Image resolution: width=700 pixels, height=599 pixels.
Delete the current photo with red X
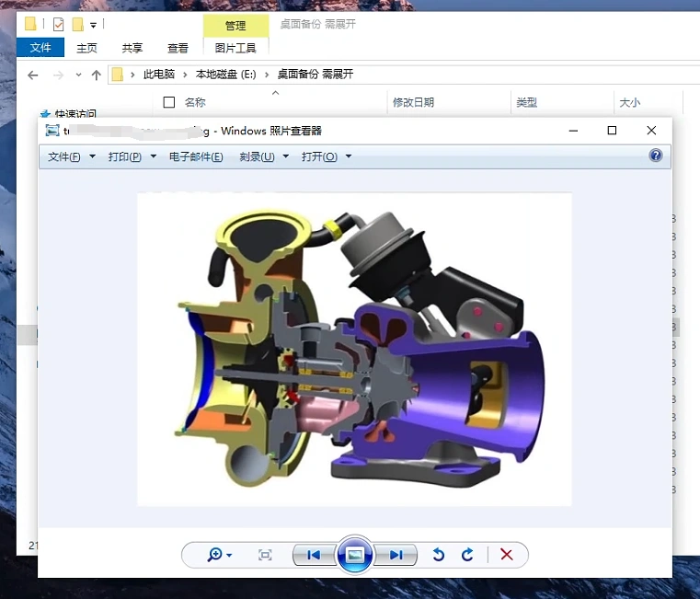click(506, 555)
